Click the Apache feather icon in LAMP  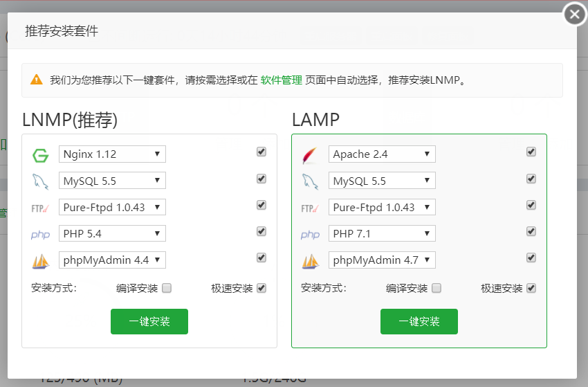(309, 155)
